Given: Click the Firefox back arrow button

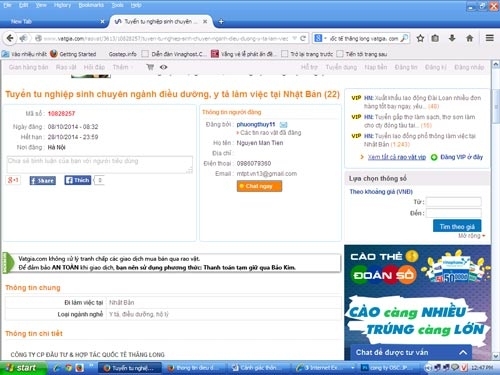Looking at the screenshot, I should tap(10, 38).
